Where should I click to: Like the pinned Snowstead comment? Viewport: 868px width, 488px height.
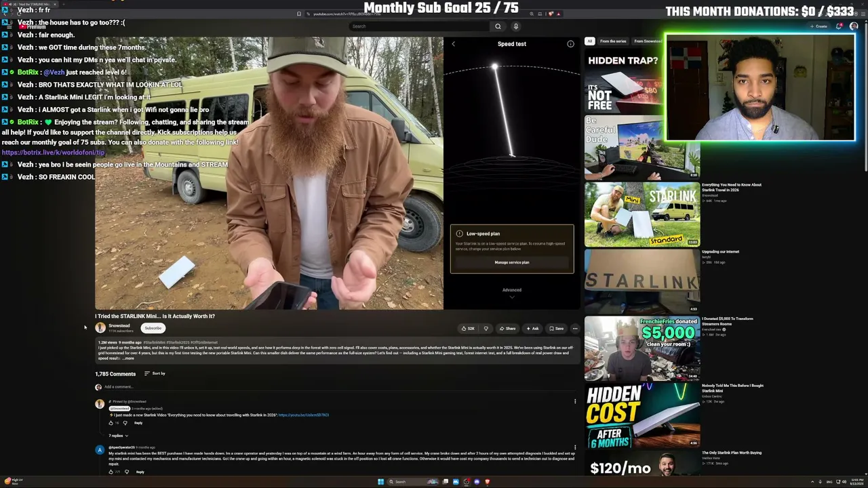[x=112, y=423]
